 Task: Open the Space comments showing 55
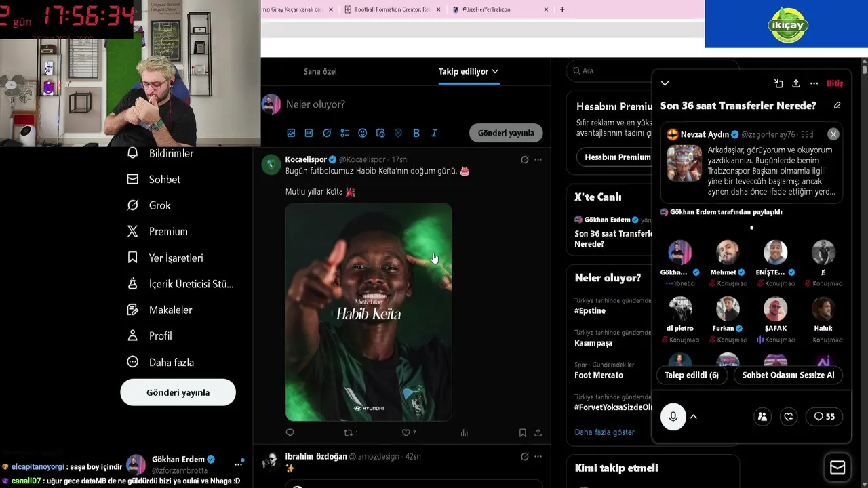825,417
